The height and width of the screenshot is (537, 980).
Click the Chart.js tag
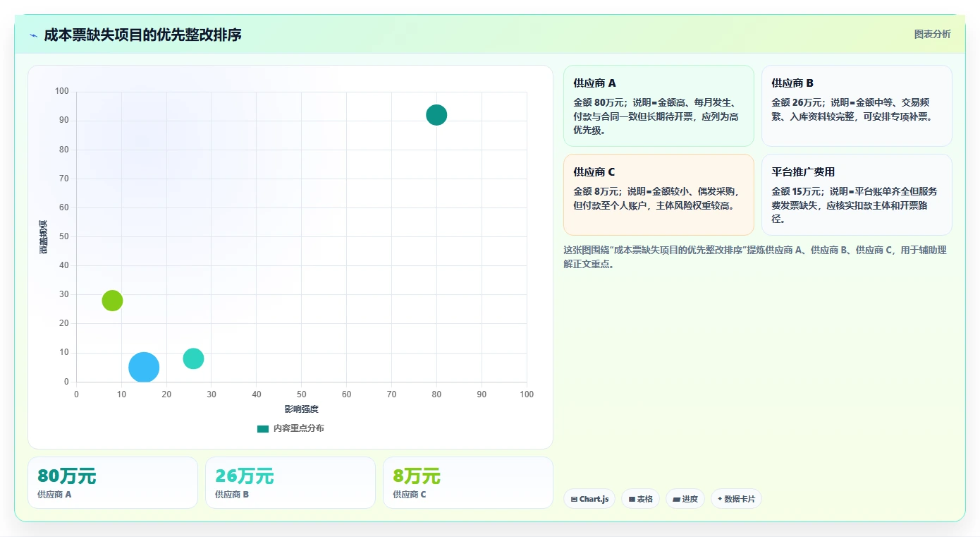point(589,499)
